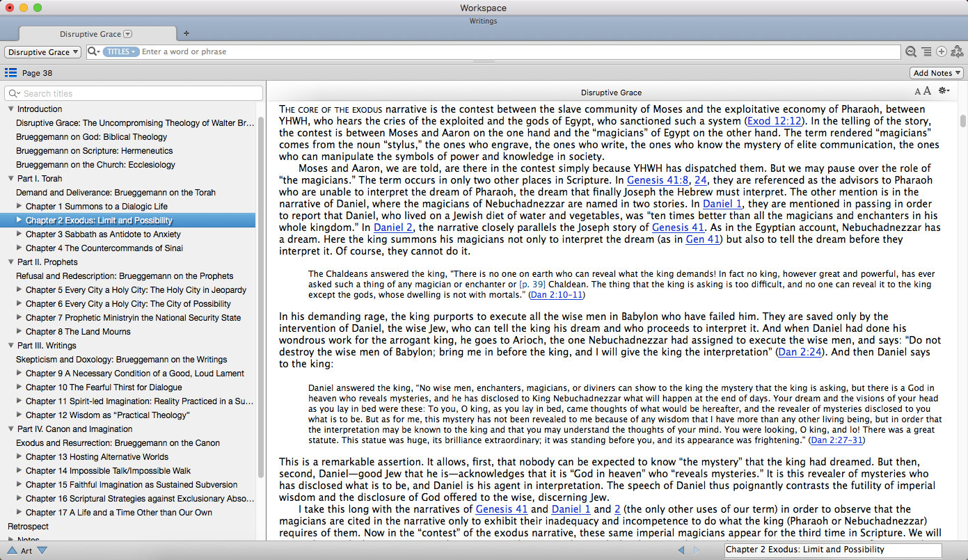Click the Search titles input field
The image size is (968, 560).
[x=139, y=93]
